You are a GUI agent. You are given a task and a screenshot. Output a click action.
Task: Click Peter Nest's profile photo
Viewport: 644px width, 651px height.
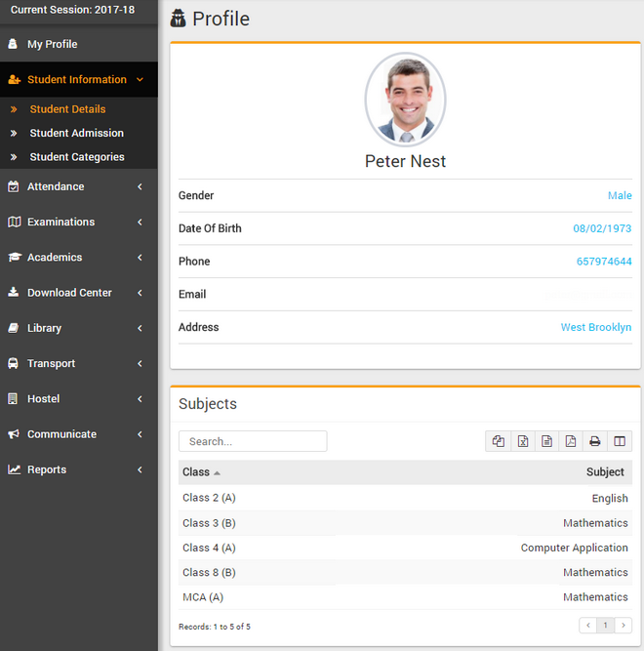[405, 100]
